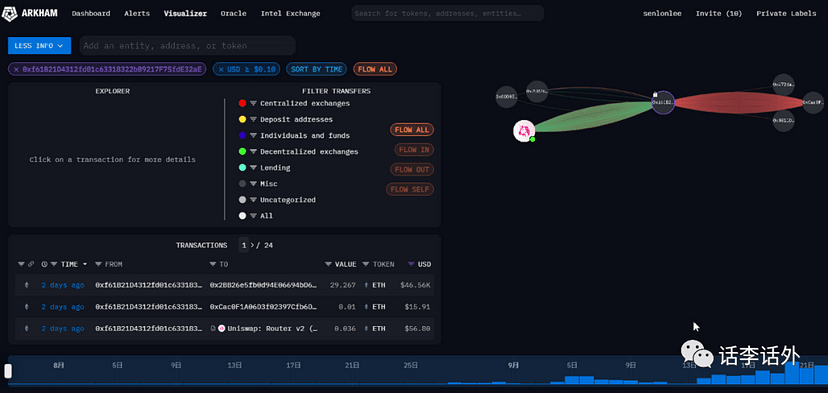Click '2 days ago' in the $46.56K row
The width and height of the screenshot is (828, 393).
(63, 285)
